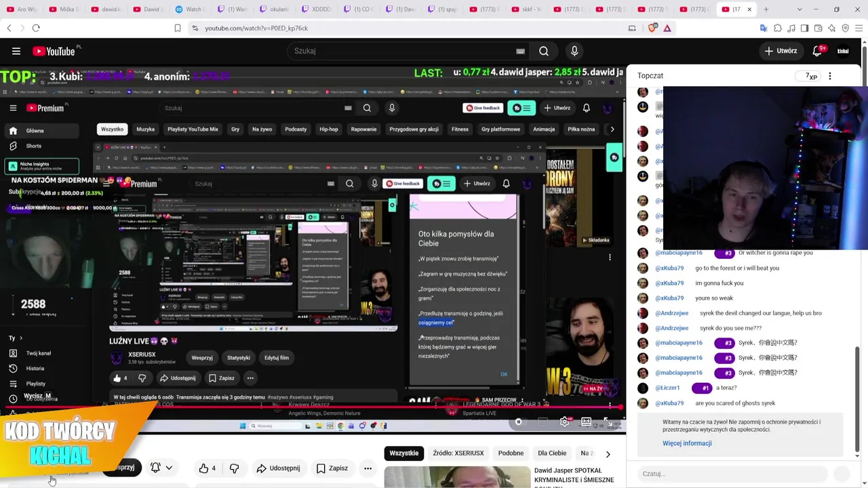Select the Wszystkie filter chip
The height and width of the screenshot is (488, 868).
click(404, 453)
